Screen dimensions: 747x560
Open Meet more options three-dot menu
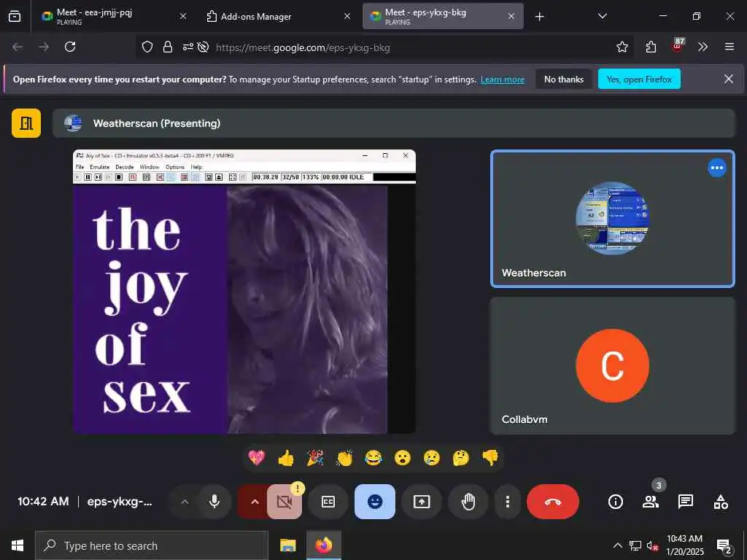pos(508,502)
